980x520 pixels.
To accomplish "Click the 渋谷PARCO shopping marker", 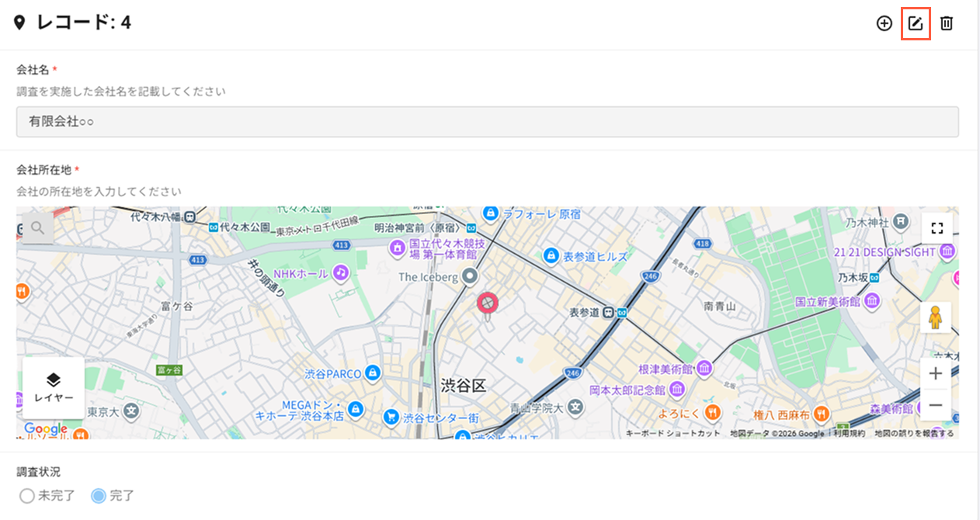I will pyautogui.click(x=373, y=373).
